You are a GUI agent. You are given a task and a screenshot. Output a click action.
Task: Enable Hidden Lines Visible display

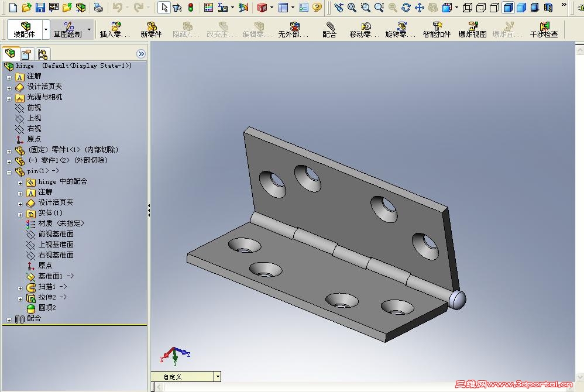point(481,7)
